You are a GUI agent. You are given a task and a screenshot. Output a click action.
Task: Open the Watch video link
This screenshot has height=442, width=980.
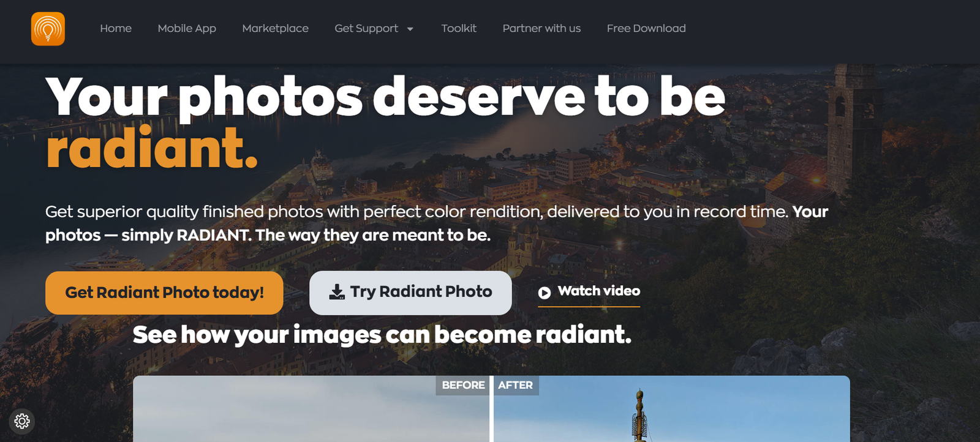(589, 292)
